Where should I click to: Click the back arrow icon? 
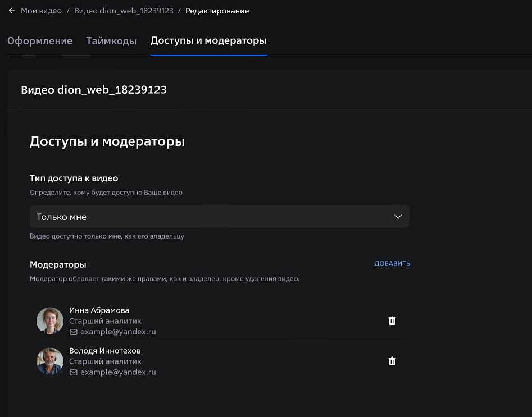tap(11, 11)
